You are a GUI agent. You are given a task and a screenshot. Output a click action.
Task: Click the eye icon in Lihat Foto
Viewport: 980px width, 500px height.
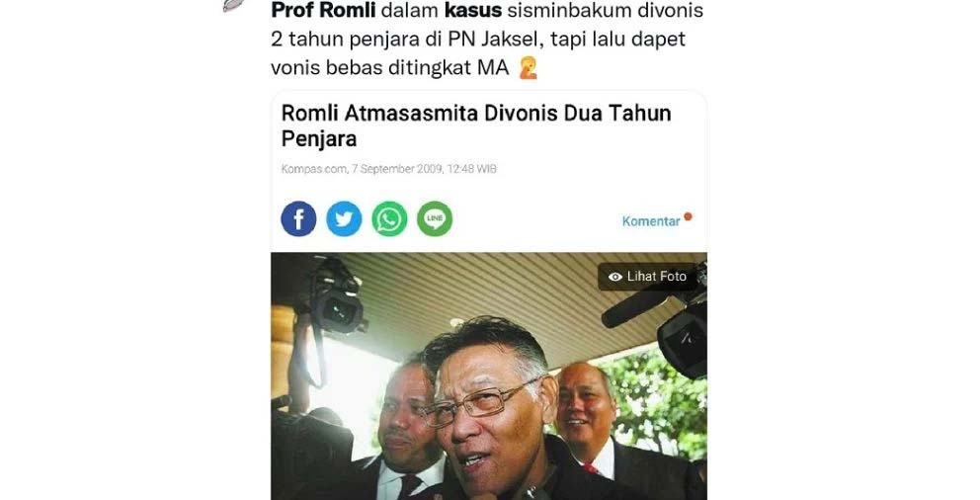[615, 277]
